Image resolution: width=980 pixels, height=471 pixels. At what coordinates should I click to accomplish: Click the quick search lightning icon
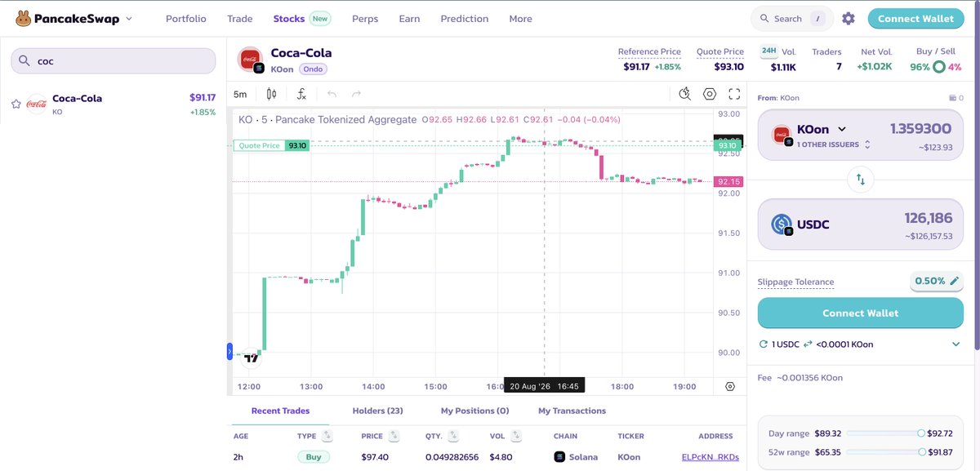[x=685, y=94]
